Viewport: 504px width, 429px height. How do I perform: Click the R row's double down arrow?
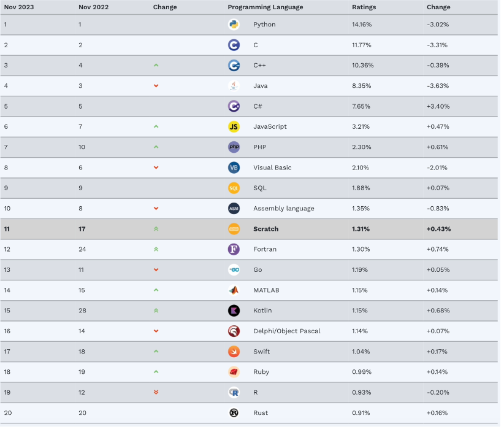(156, 392)
